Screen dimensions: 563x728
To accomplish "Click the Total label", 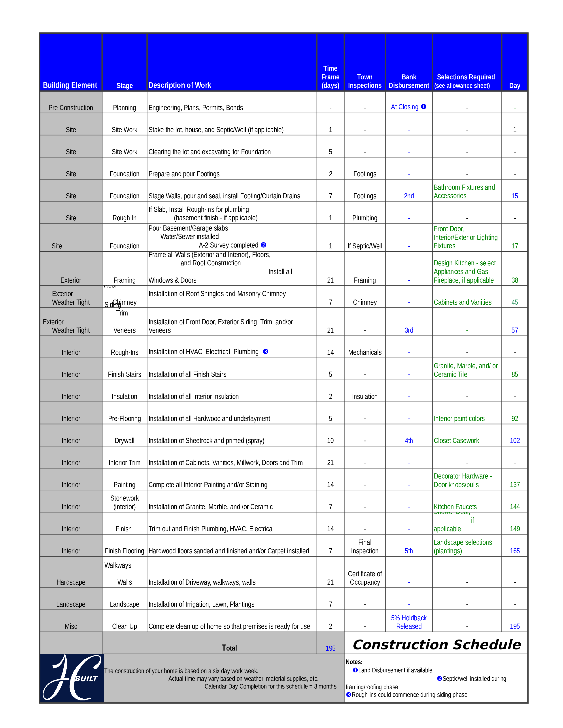I will click(x=229, y=648).
